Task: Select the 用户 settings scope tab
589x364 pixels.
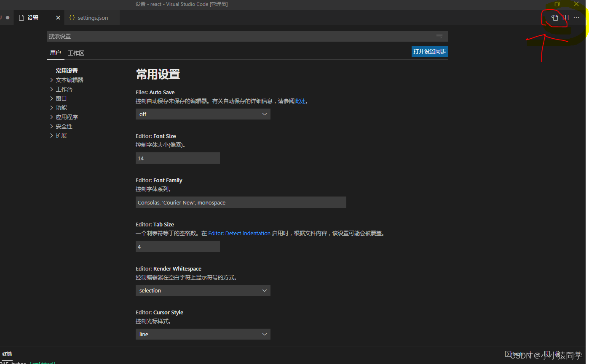Action: 55,53
